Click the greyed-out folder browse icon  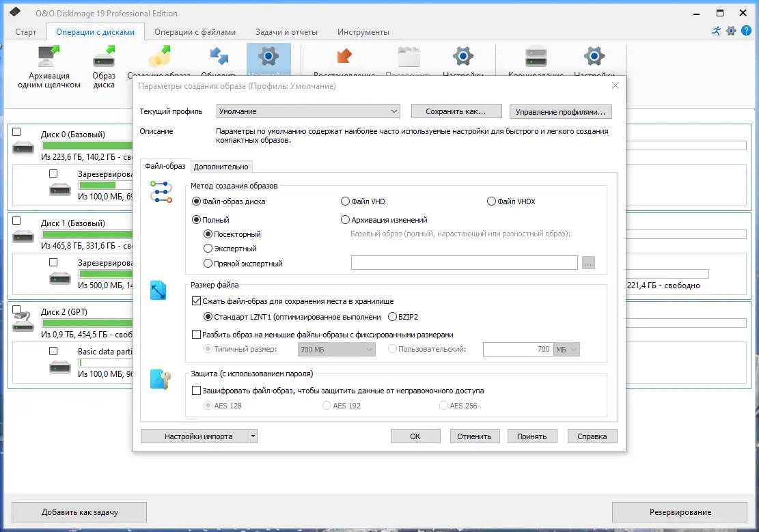409,57
